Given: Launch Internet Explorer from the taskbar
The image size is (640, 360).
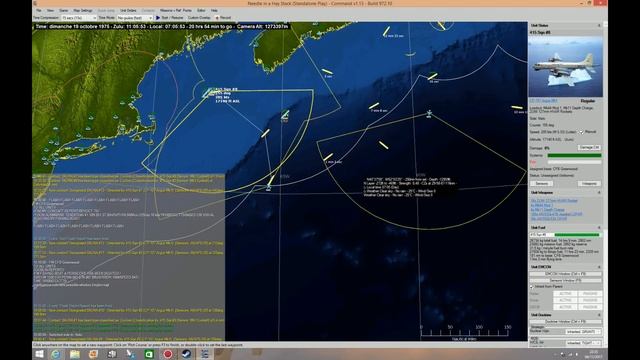Looking at the screenshot, I should (x=56, y=354).
